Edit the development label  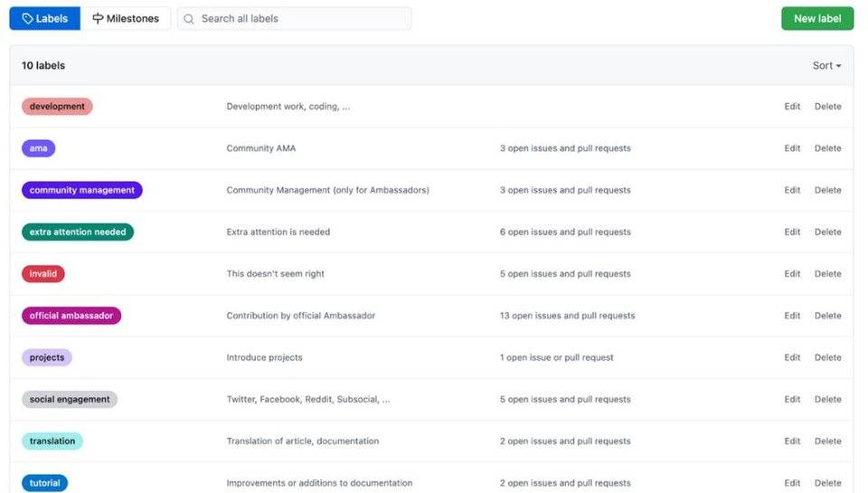[x=792, y=107]
